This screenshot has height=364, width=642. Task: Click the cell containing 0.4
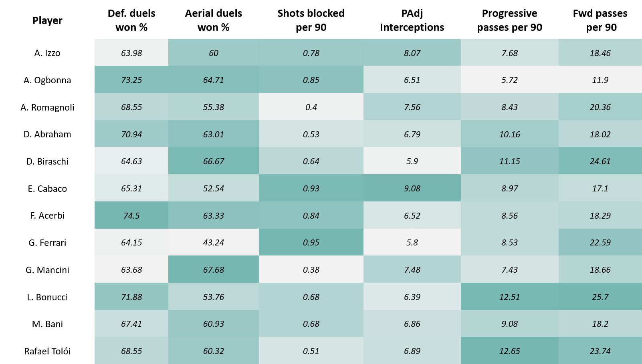(311, 107)
